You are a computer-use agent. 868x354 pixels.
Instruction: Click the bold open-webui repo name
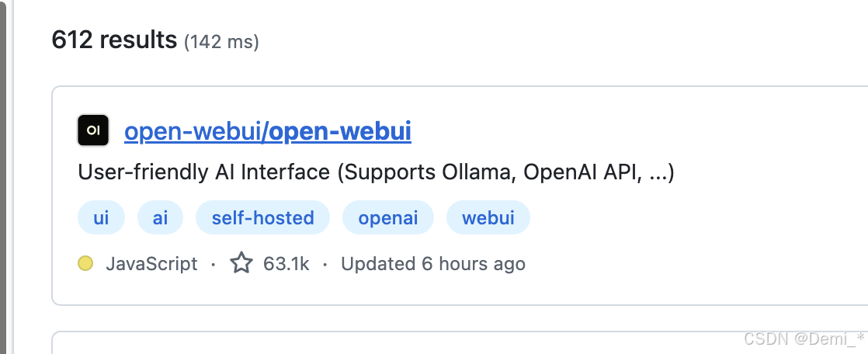(340, 131)
